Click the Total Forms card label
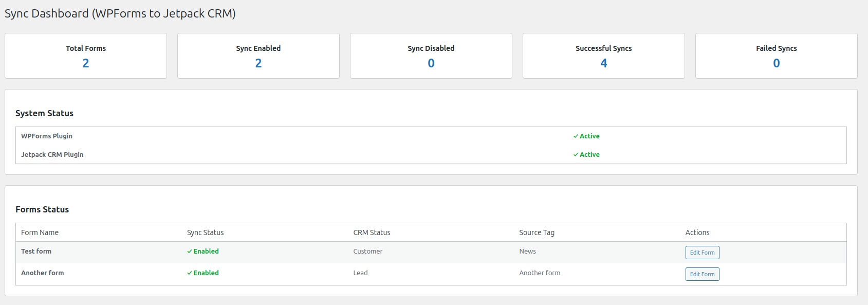The height and width of the screenshot is (305, 868). [86, 48]
